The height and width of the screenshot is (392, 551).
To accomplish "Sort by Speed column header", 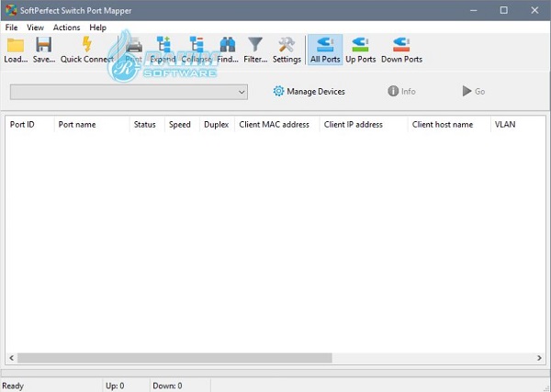I will click(x=182, y=124).
